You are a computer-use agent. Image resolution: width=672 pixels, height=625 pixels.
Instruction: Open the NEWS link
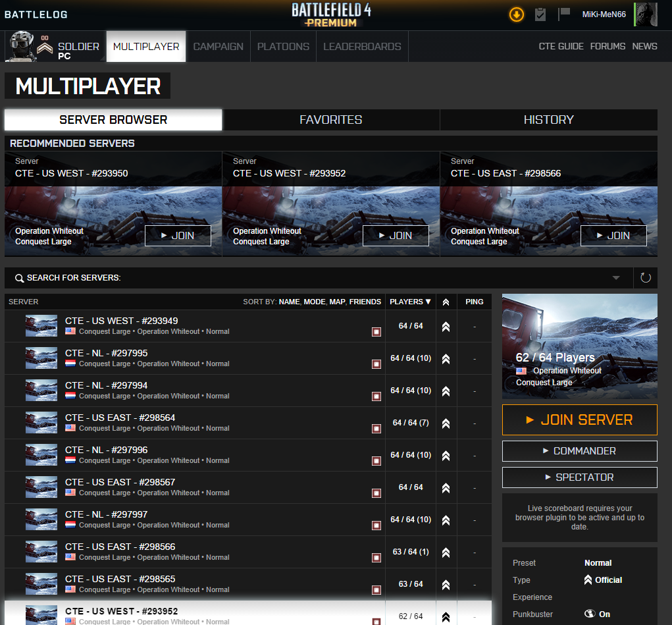tap(644, 46)
